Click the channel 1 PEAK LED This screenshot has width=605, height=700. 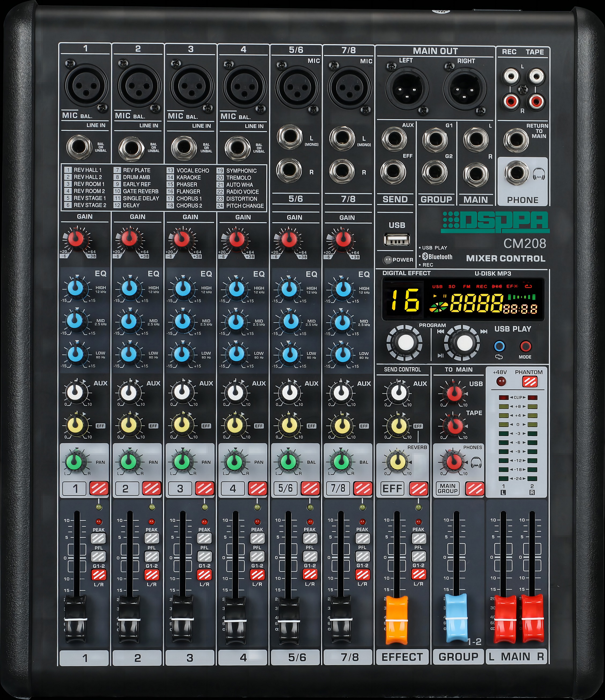tap(99, 522)
